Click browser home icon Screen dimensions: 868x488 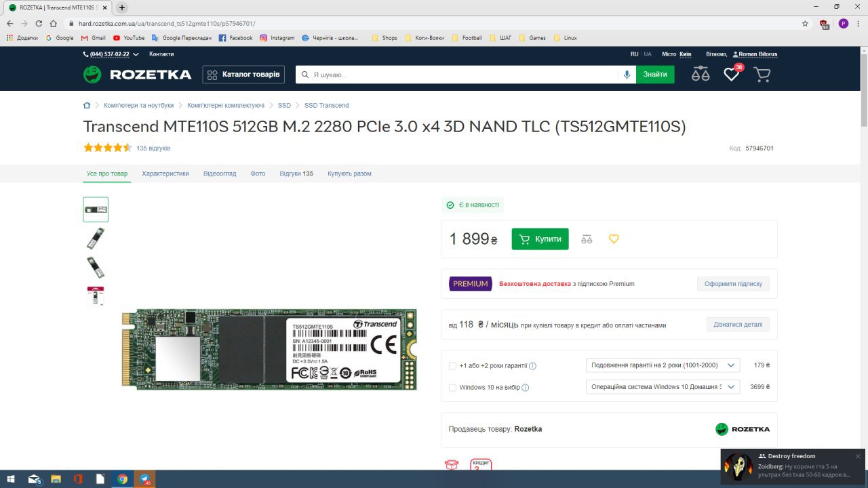tap(53, 23)
